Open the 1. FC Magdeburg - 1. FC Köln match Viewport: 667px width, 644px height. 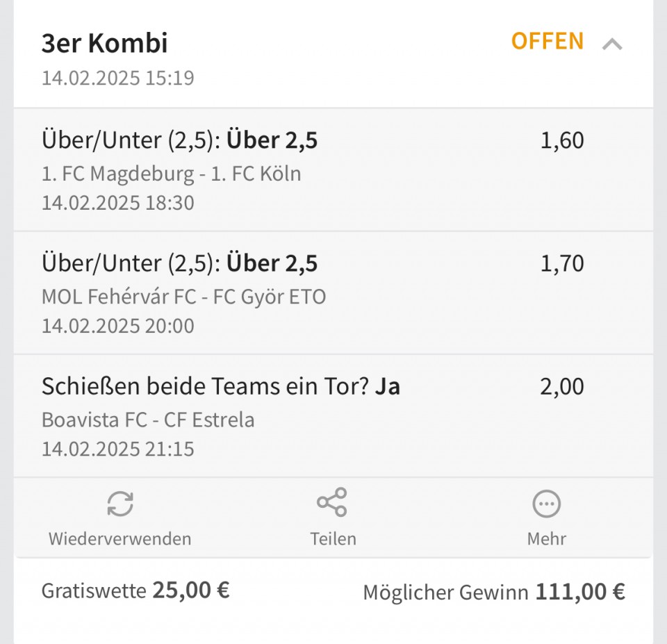tap(171, 174)
